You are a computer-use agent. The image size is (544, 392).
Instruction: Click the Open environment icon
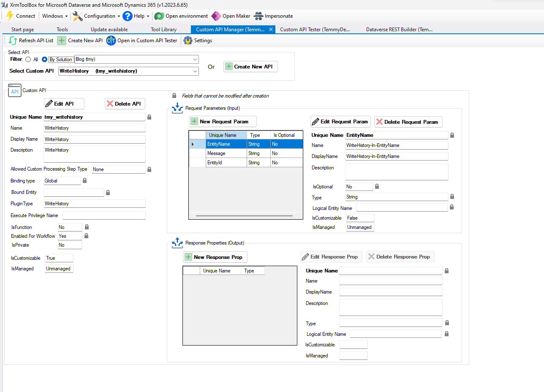tap(159, 16)
